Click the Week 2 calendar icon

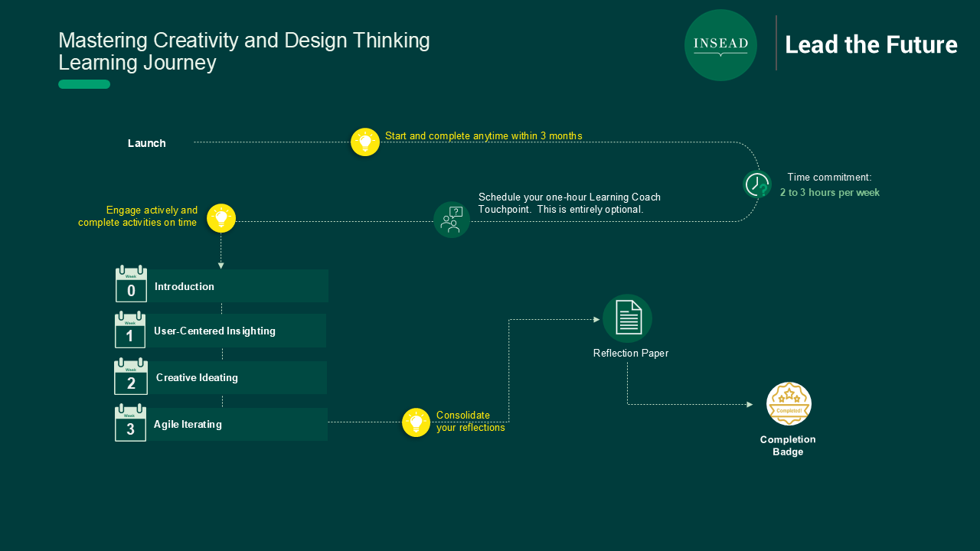[x=131, y=377]
